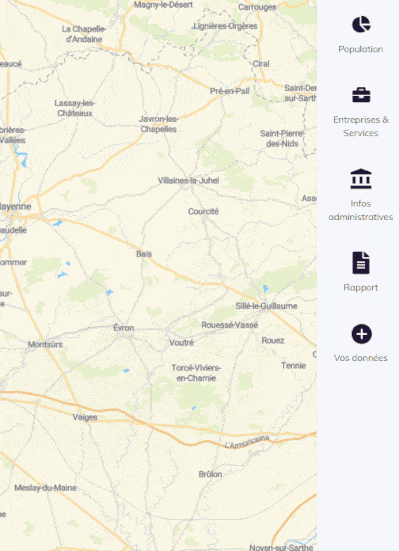The height and width of the screenshot is (551, 399).
Task: Click the Pré-en-Pail map label
Action: [230, 91]
